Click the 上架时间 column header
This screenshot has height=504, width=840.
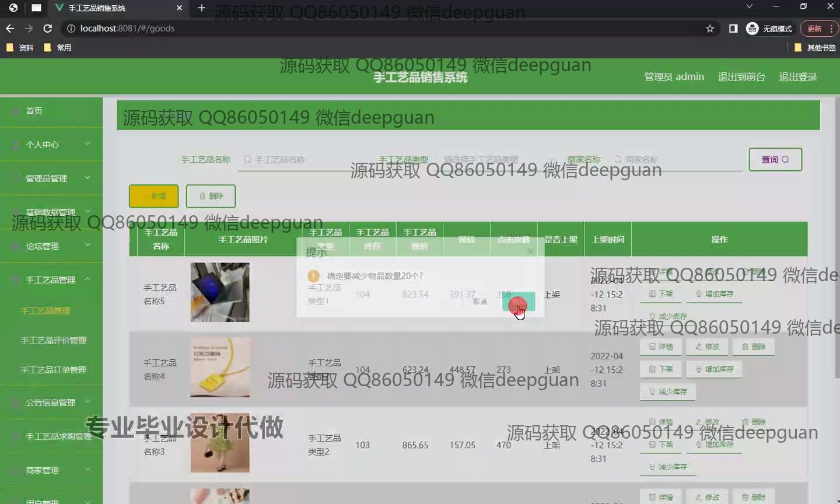point(608,239)
